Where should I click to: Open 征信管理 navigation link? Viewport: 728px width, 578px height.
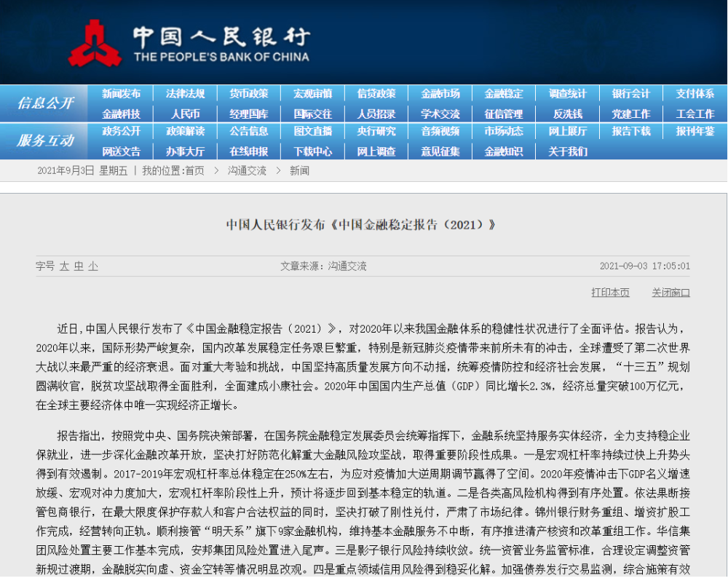coord(504,114)
